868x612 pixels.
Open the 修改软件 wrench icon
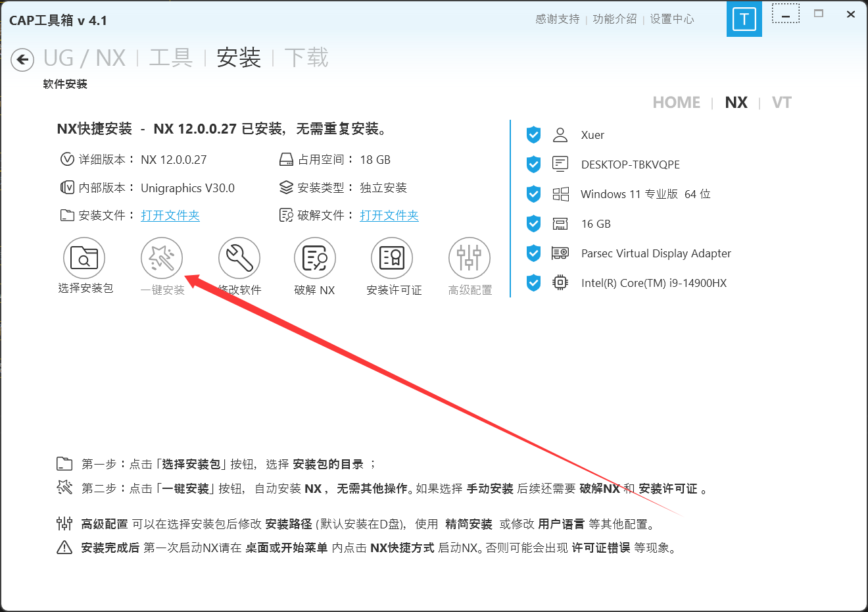(239, 258)
